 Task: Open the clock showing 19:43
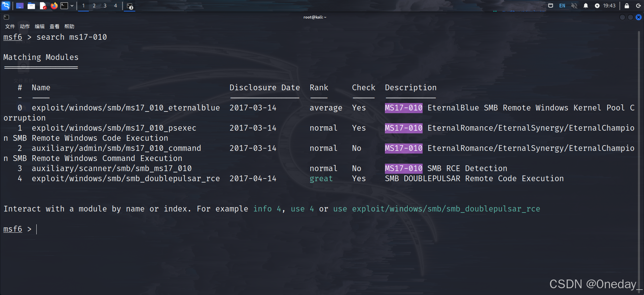point(609,6)
